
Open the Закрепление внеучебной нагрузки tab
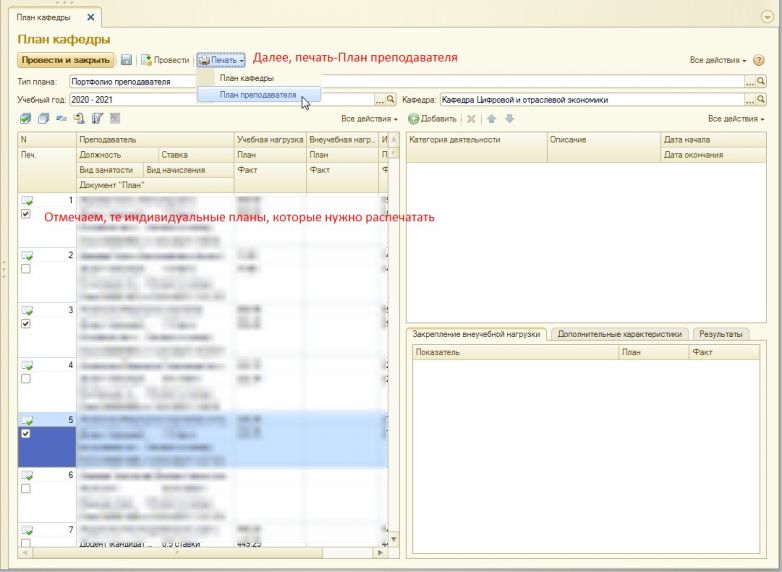(476, 334)
